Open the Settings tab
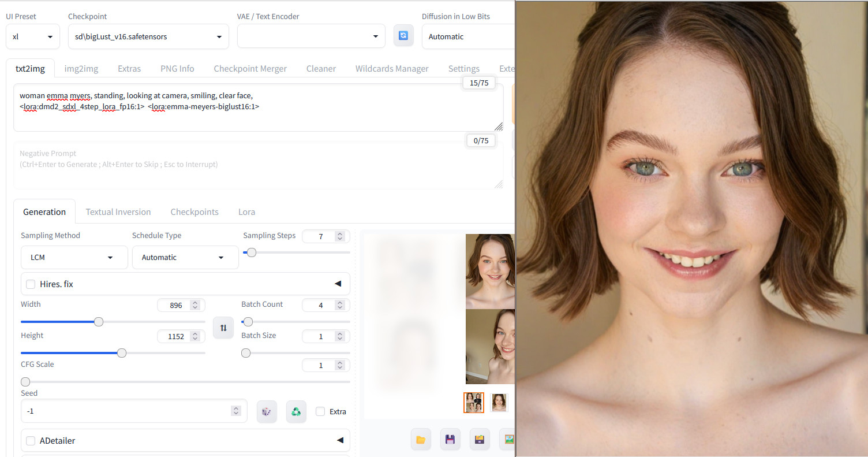Screen dimensions: 868x457 [x=464, y=69]
